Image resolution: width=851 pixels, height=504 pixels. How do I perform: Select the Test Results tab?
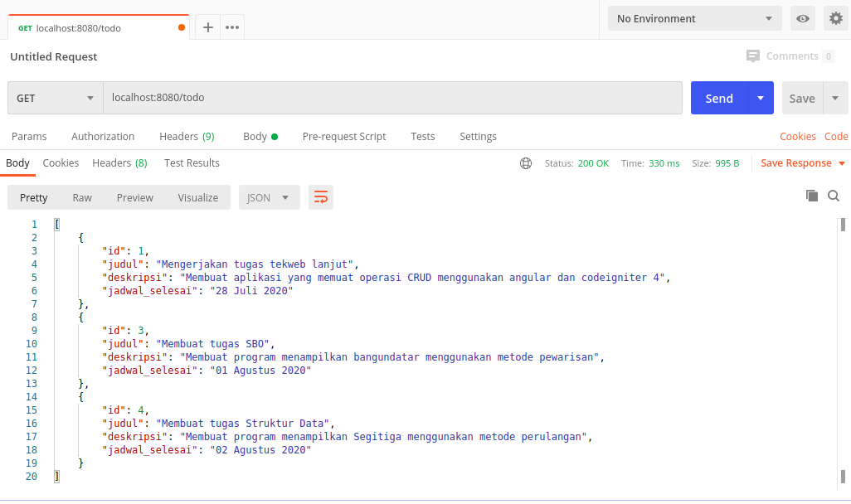coord(192,163)
